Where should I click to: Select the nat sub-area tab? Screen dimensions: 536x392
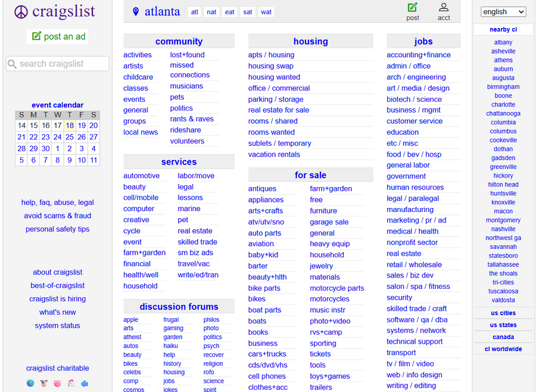[211, 12]
